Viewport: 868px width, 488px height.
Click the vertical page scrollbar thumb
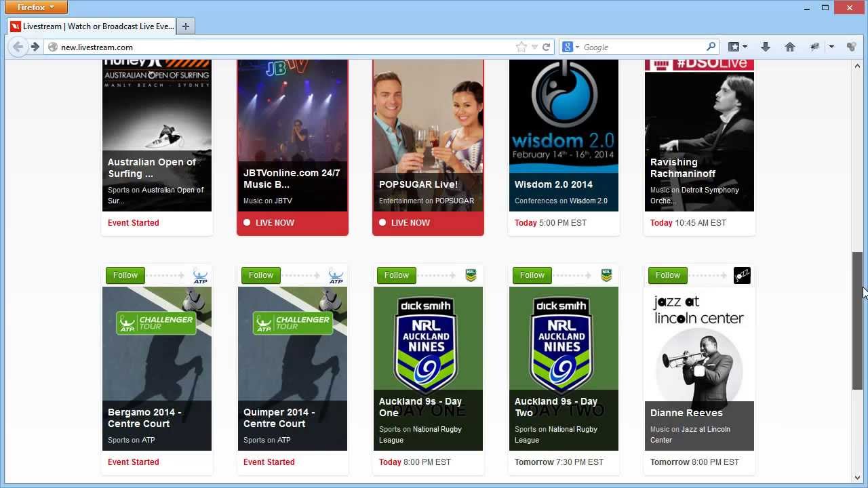857,321
